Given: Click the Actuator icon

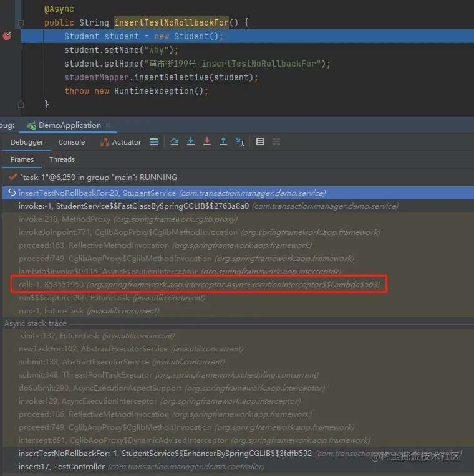Looking at the screenshot, I should [x=105, y=142].
